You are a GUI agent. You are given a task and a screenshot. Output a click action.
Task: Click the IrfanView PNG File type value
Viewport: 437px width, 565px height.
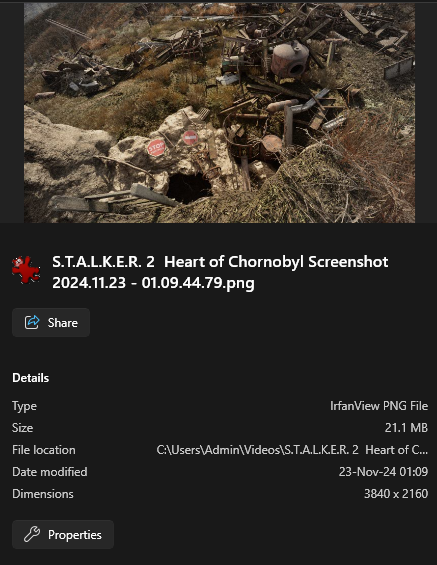pos(379,406)
